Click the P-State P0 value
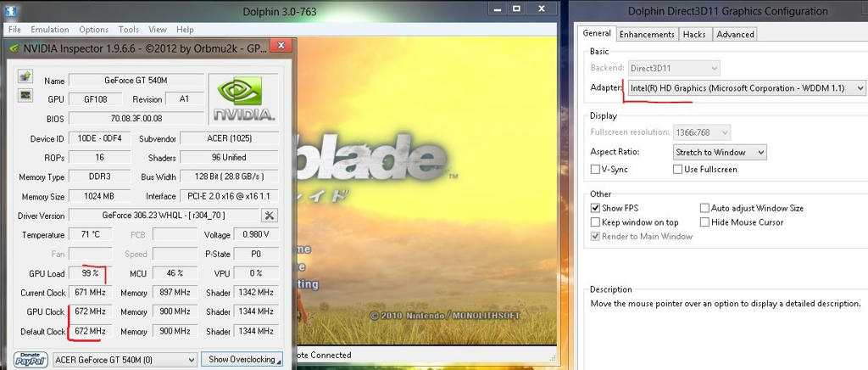This screenshot has height=370, width=868. point(256,254)
